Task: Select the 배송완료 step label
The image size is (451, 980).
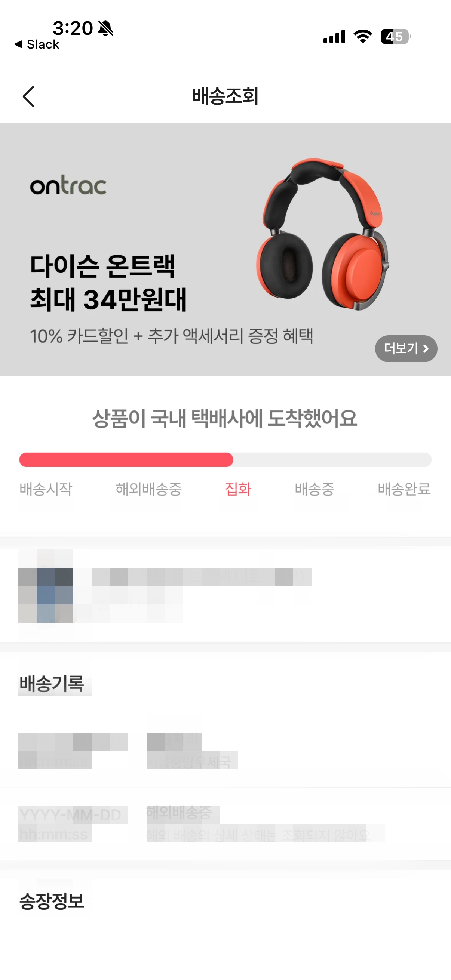Action: tap(404, 489)
